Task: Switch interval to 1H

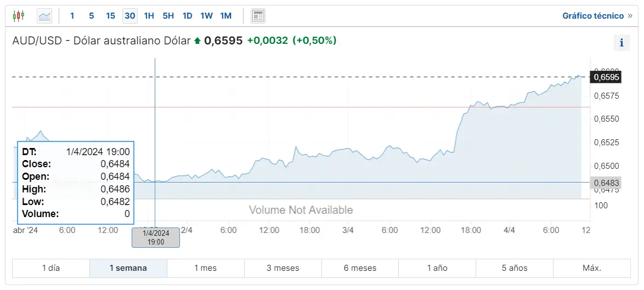Action: pos(149,16)
